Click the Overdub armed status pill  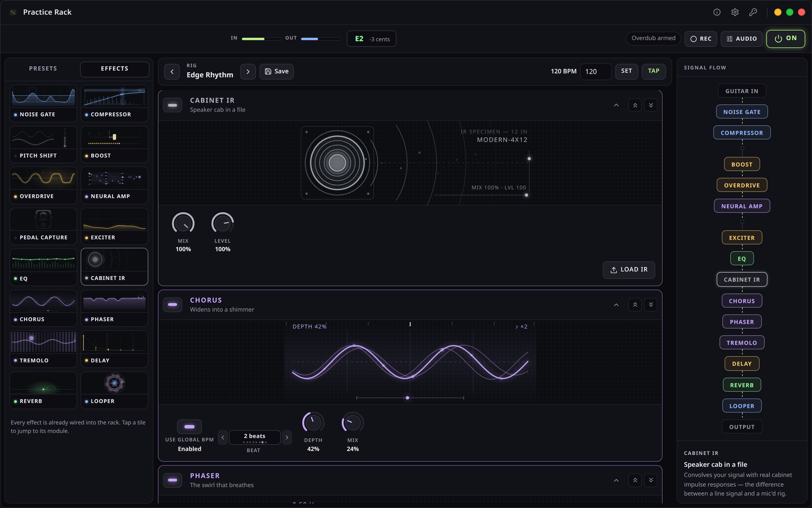653,38
